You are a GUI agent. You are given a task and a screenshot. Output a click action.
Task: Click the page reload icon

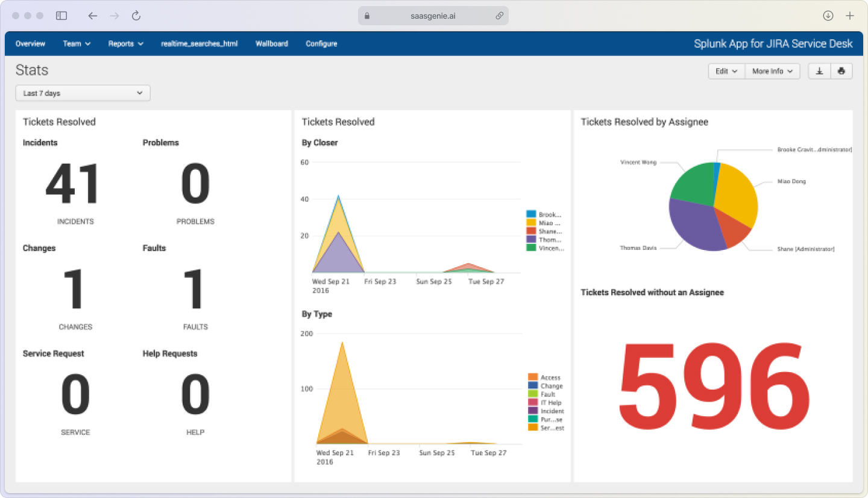(x=136, y=16)
